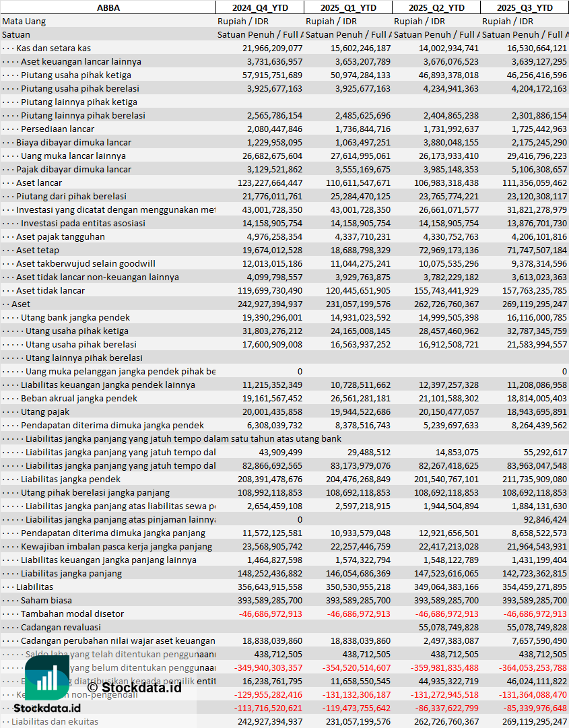Click the Liabilitas jangka panjang total row label

(x=71, y=573)
